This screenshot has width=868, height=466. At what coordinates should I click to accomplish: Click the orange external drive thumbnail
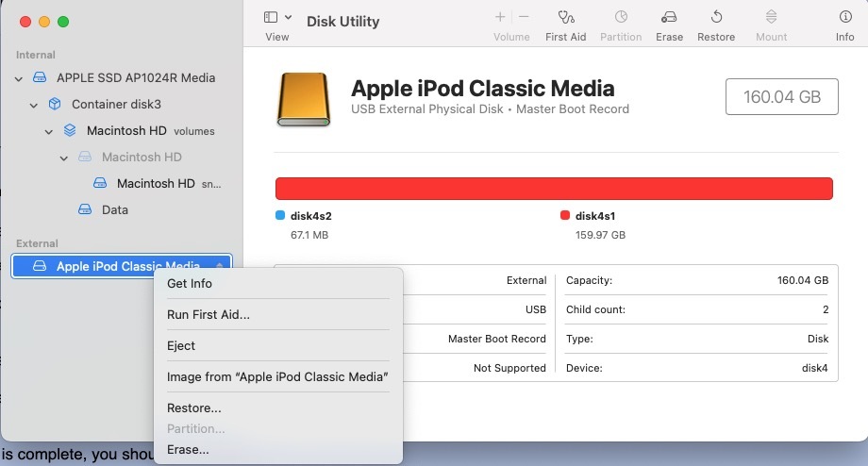303,100
